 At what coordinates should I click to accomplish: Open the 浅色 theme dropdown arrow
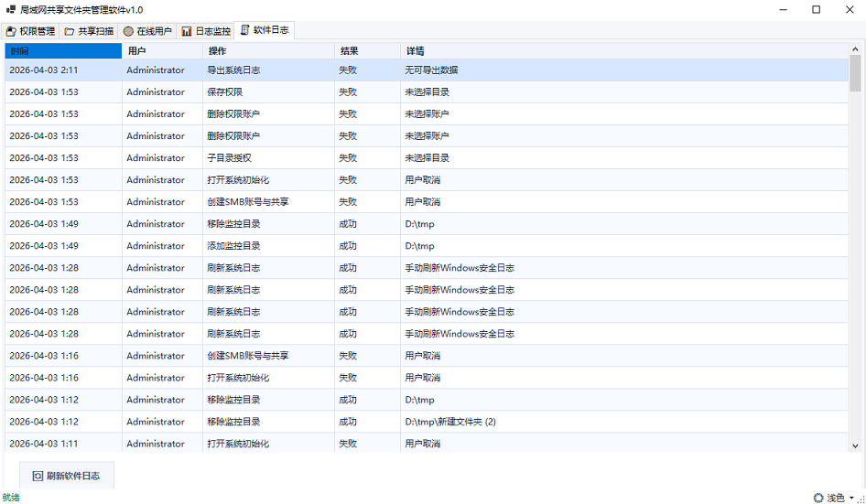pos(851,499)
